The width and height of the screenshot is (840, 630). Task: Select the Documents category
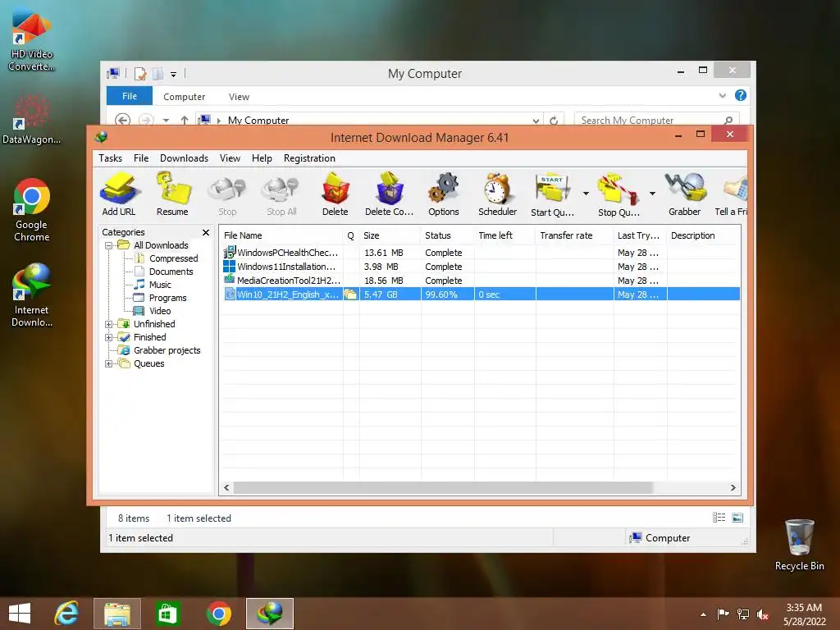171,272
